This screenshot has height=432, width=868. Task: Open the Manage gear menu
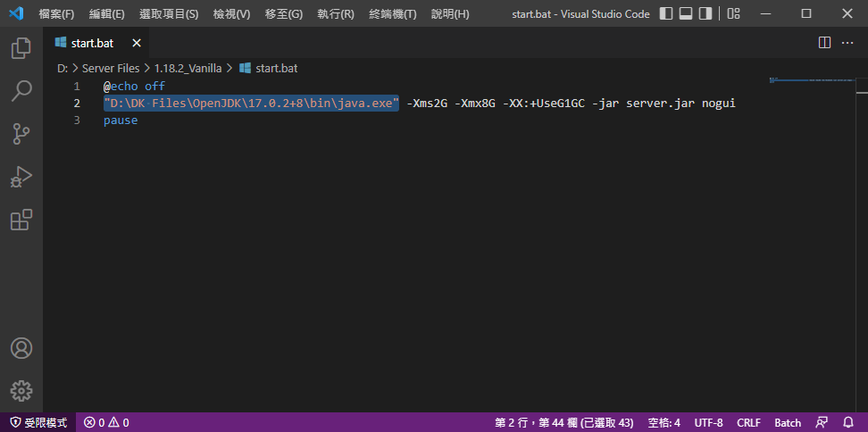point(21,391)
